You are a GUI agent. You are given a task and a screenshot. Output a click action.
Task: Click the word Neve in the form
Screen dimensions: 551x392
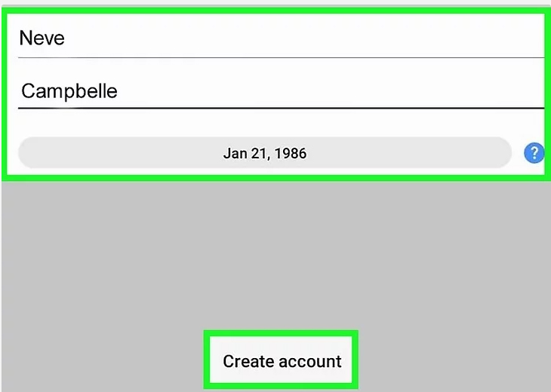[42, 38]
